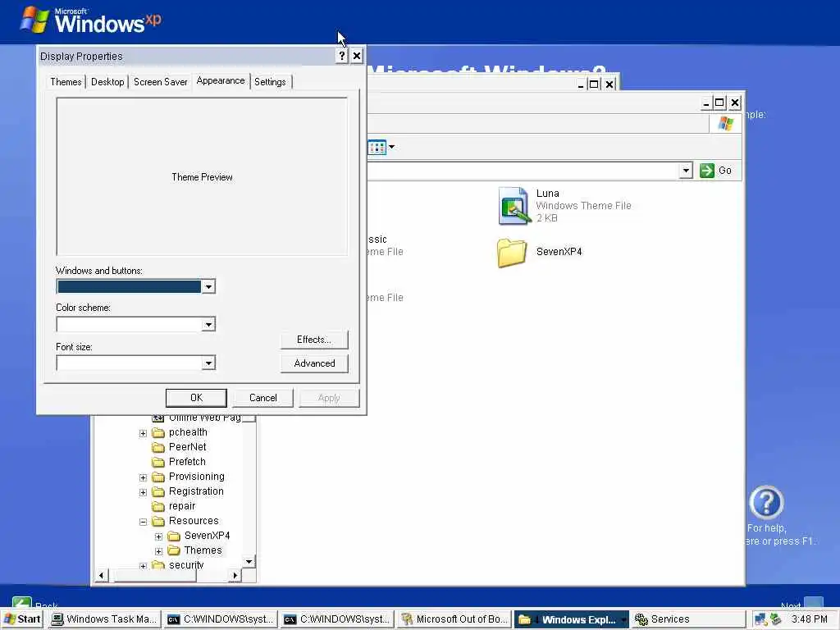Image resolution: width=840 pixels, height=630 pixels.
Task: Select the Themes folder in tree
Action: 203,550
